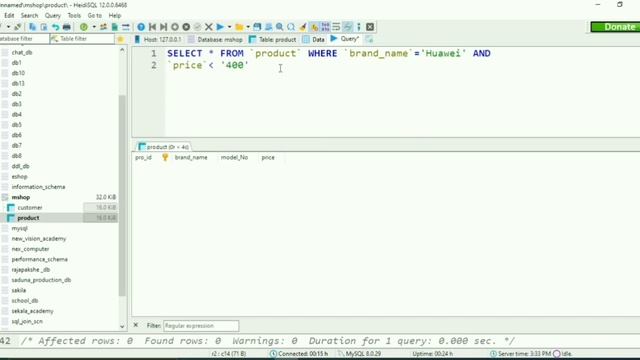This screenshot has height=360, width=640.
Task: Click the Undo arrow icon
Action: (x=55, y=27)
